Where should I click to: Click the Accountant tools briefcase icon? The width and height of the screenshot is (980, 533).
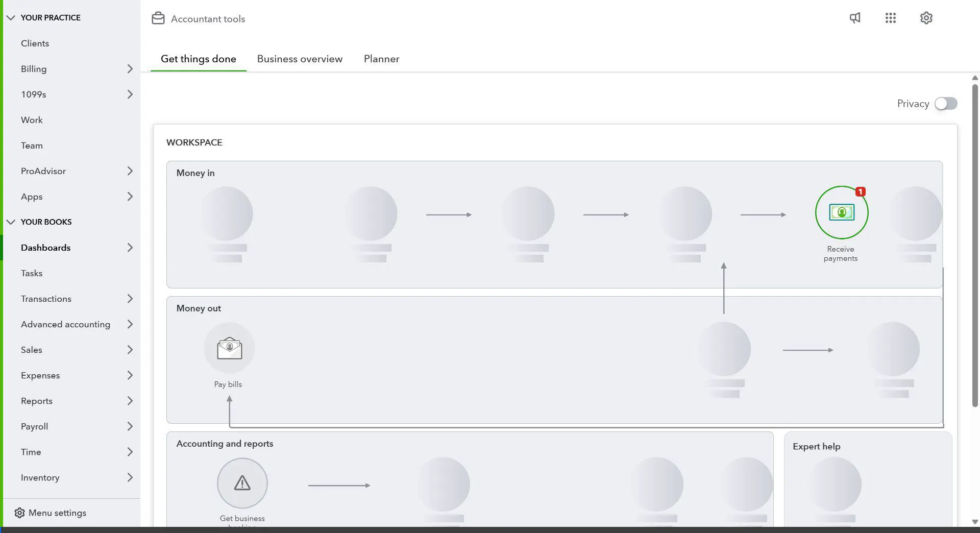[158, 18]
